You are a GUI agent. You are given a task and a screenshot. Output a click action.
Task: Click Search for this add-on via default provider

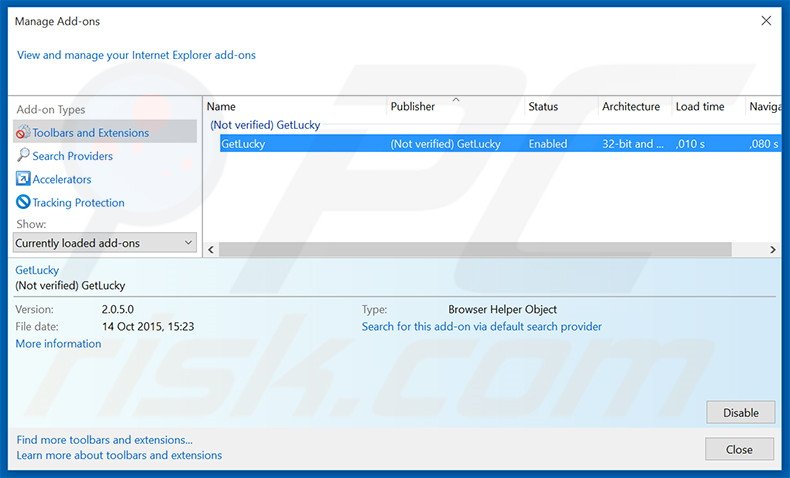(x=482, y=326)
